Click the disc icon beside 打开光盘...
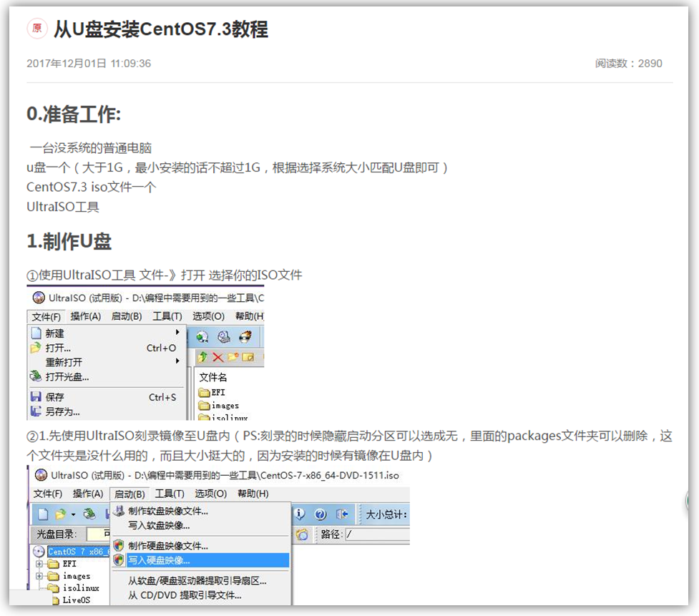 (36, 376)
